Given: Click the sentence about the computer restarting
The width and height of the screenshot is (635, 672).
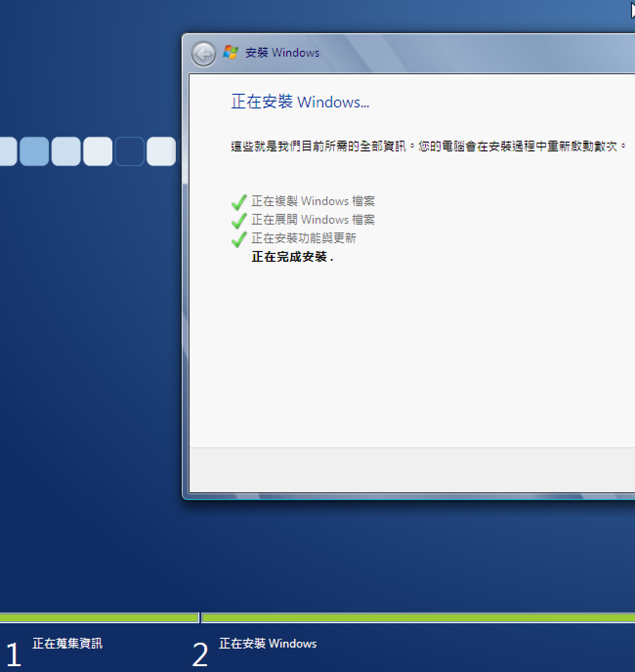Looking at the screenshot, I should coord(428,146).
